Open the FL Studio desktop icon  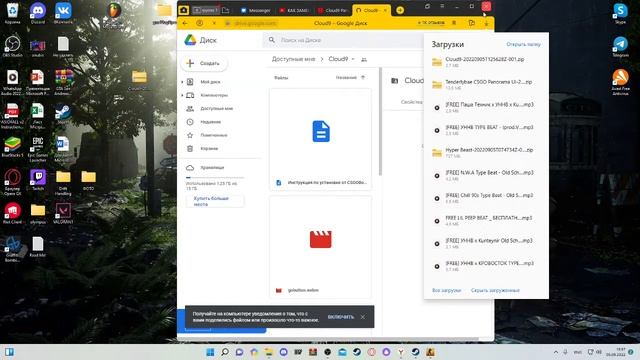pos(114,14)
